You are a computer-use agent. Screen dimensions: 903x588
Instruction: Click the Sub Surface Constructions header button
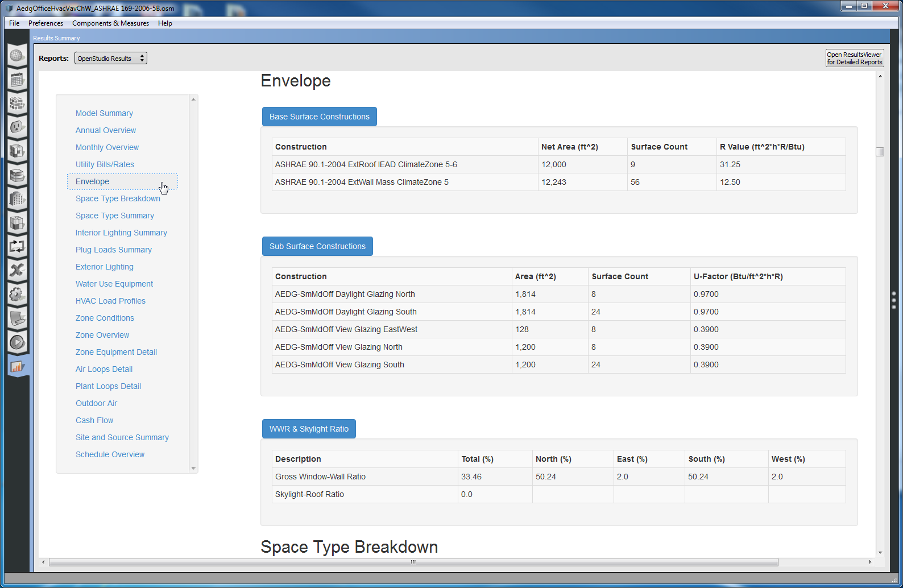[317, 246]
